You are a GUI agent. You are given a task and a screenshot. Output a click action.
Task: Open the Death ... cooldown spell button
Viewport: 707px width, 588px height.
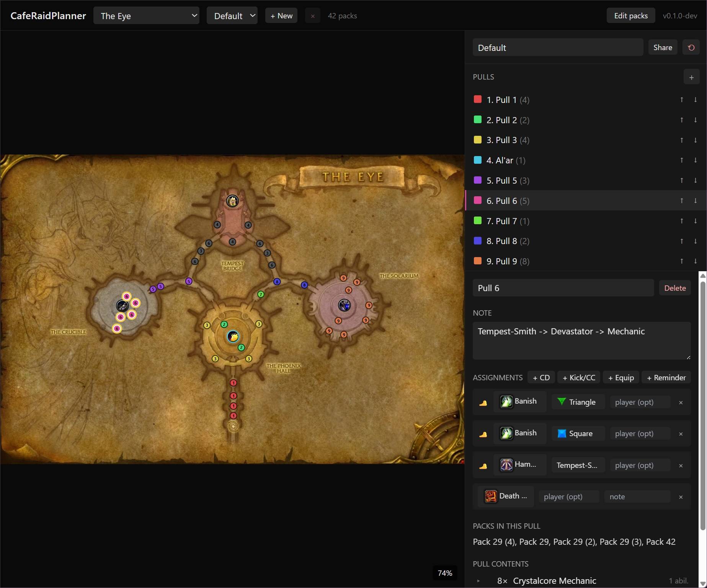[506, 496]
